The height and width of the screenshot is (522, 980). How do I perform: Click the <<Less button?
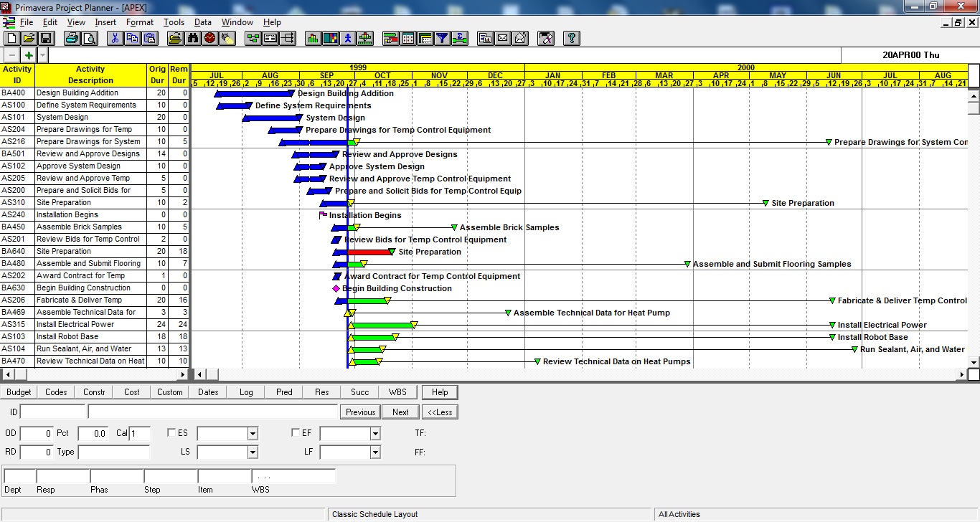pos(440,412)
